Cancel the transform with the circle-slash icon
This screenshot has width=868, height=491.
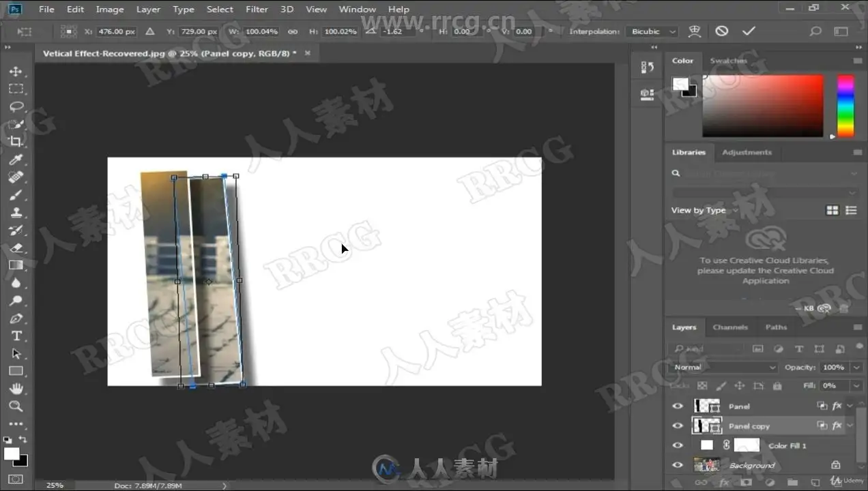point(721,31)
